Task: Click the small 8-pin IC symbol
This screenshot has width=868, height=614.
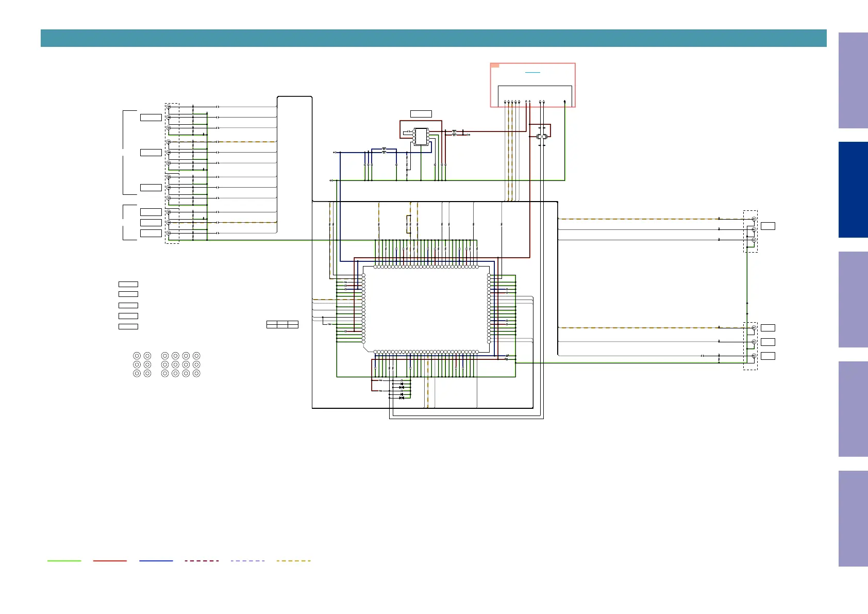Action: point(421,137)
